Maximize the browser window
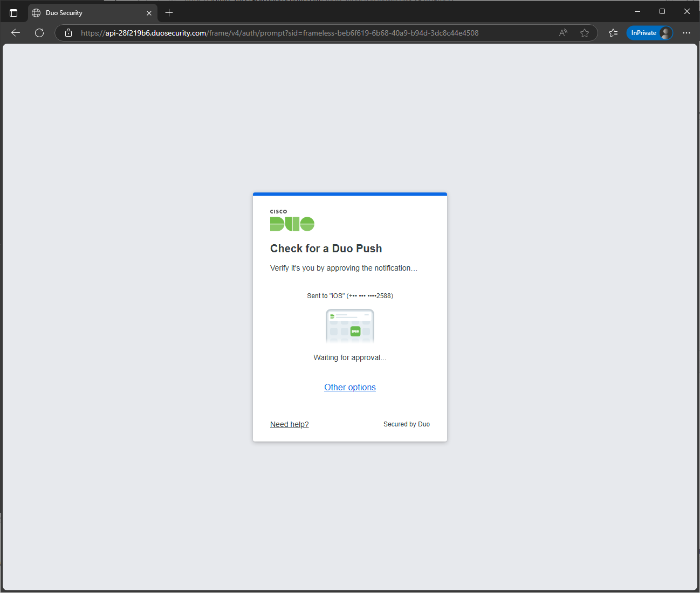This screenshot has height=593, width=700. [662, 11]
